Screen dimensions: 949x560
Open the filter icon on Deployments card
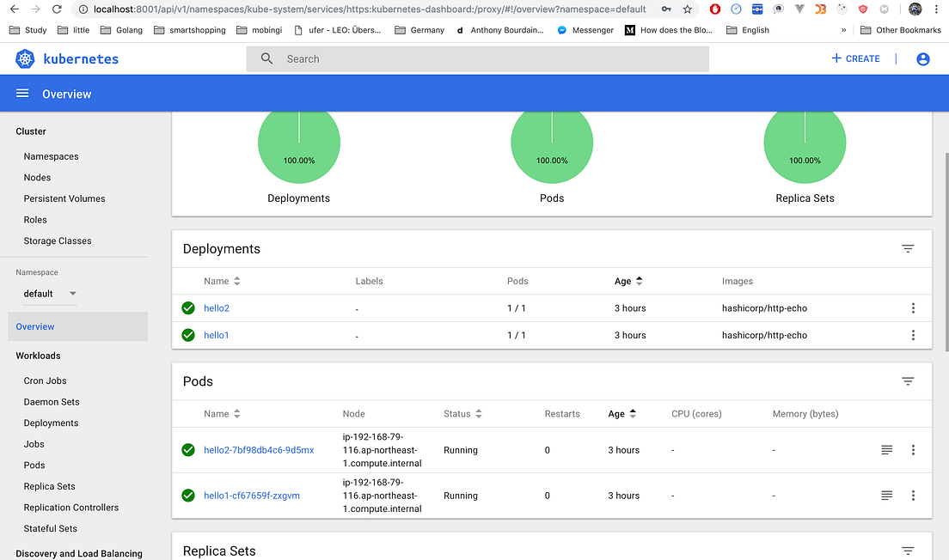pos(908,248)
